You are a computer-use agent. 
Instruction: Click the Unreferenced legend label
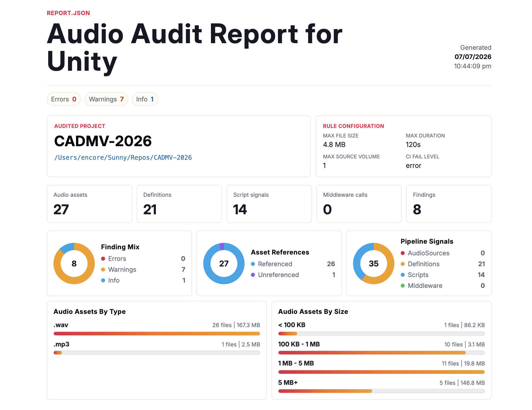pos(278,275)
